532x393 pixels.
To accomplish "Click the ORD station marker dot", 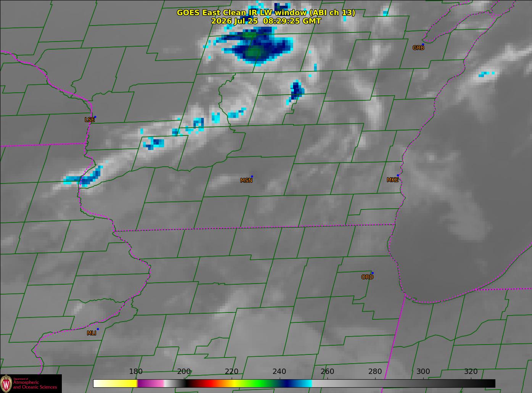I will 372,273.
